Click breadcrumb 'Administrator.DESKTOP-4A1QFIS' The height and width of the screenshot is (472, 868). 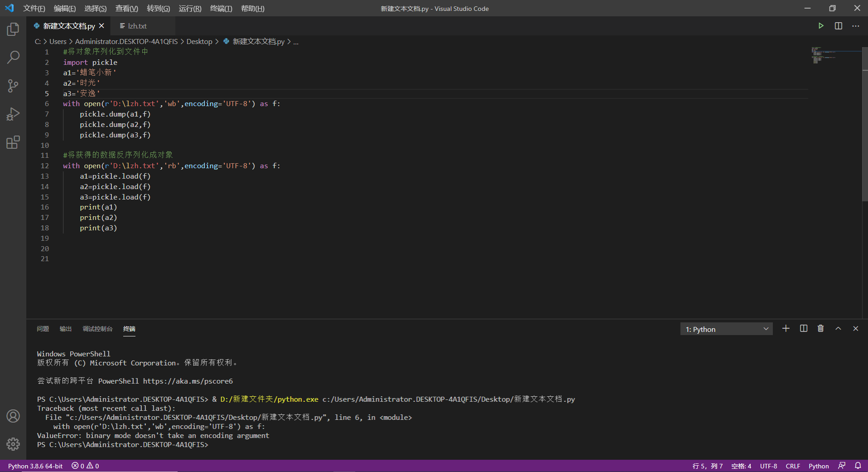click(126, 41)
